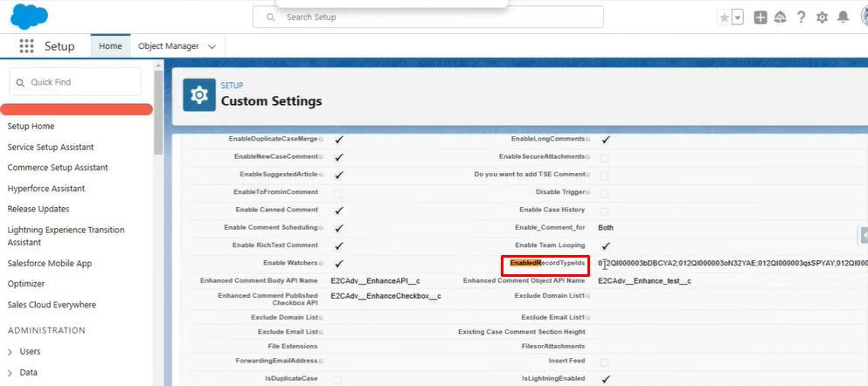Toggle the EnableToFromInComment checkbox
Viewport: 868px width, 386px height.
[337, 194]
